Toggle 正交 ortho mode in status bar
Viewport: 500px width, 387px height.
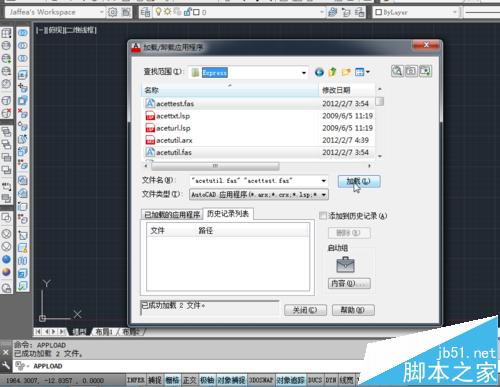tap(190, 380)
